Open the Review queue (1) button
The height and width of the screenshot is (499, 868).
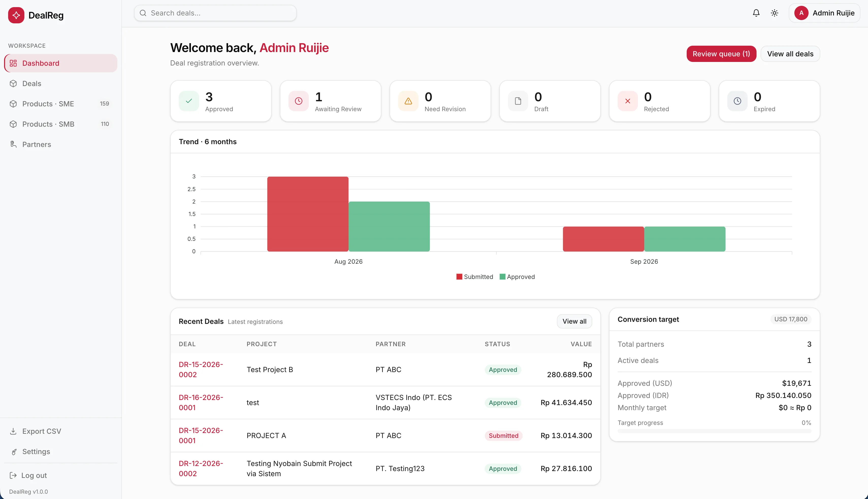pyautogui.click(x=721, y=54)
